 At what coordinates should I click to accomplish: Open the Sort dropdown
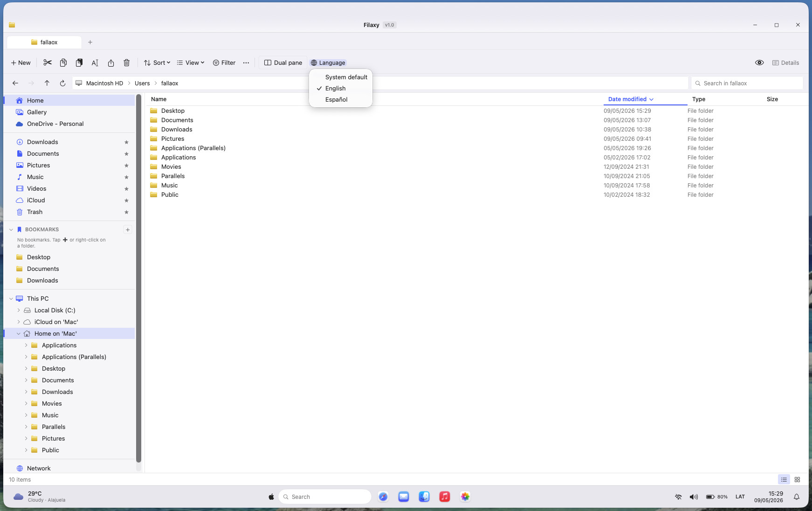coord(157,62)
